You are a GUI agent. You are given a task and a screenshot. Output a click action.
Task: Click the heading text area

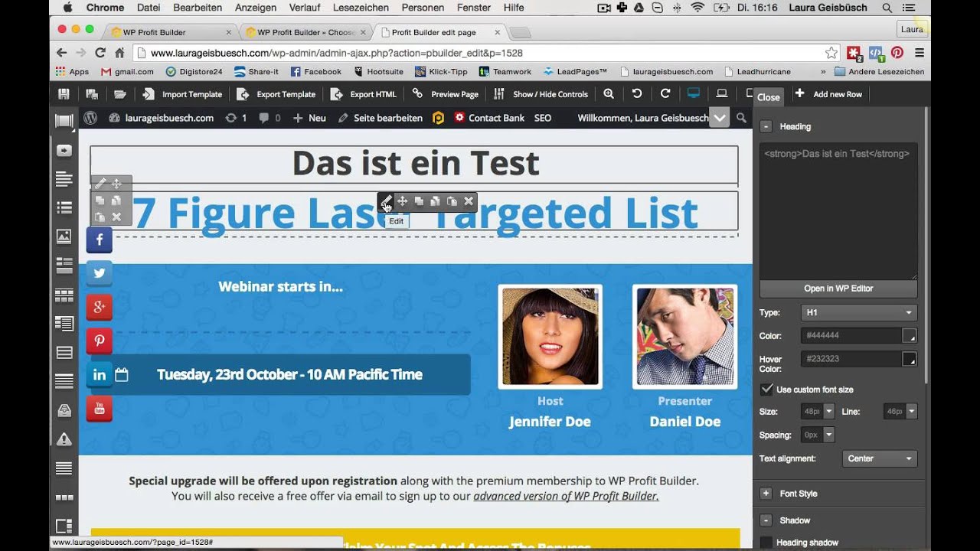(838, 211)
